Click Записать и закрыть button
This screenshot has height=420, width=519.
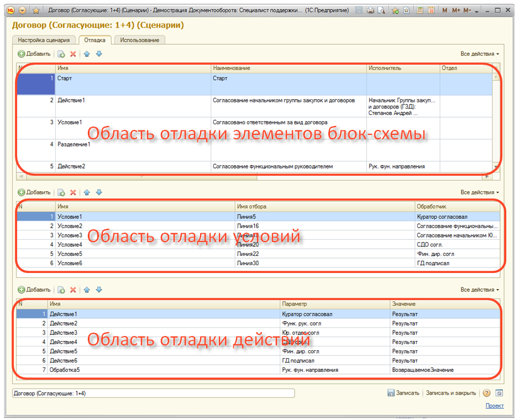451,393
